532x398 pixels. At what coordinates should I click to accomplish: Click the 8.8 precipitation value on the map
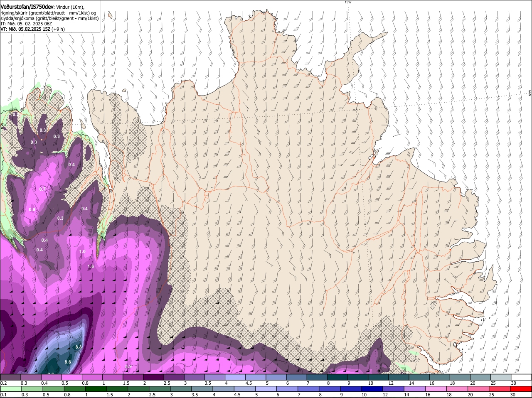[78, 346]
